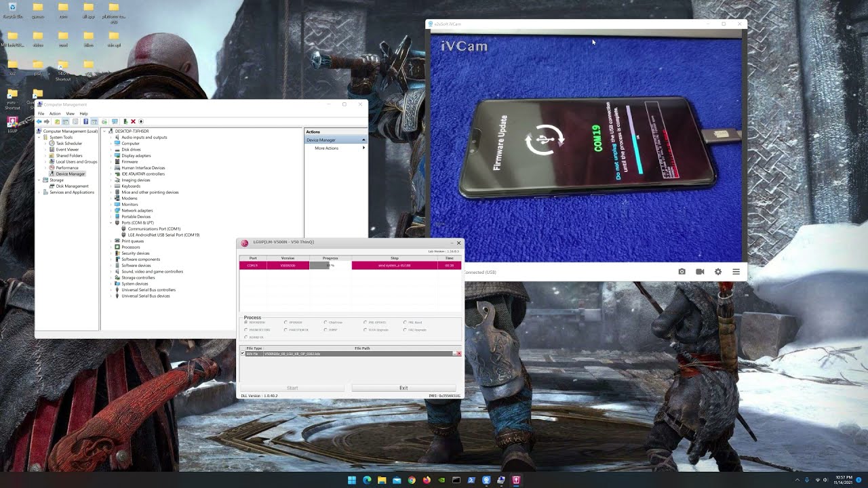Open Recycle Bin desktop icon
868x488 pixels.
click(x=12, y=10)
